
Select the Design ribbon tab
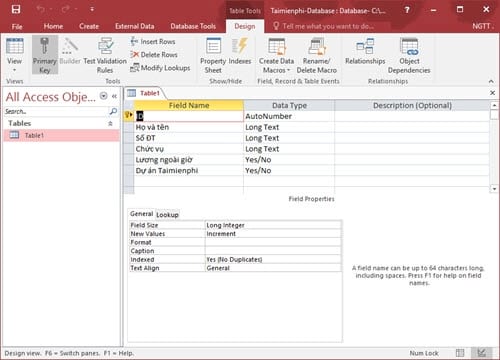point(245,26)
